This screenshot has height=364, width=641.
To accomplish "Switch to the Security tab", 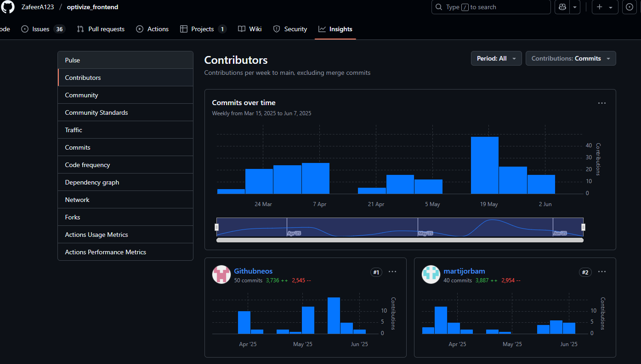I will [x=290, y=29].
